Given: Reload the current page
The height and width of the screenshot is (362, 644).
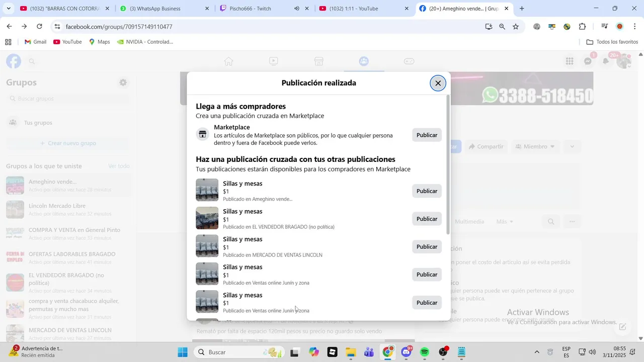Looking at the screenshot, I should (40, 27).
